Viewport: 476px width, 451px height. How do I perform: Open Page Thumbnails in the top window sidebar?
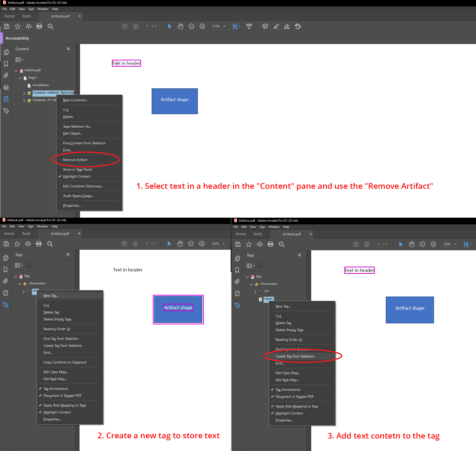[x=6, y=52]
